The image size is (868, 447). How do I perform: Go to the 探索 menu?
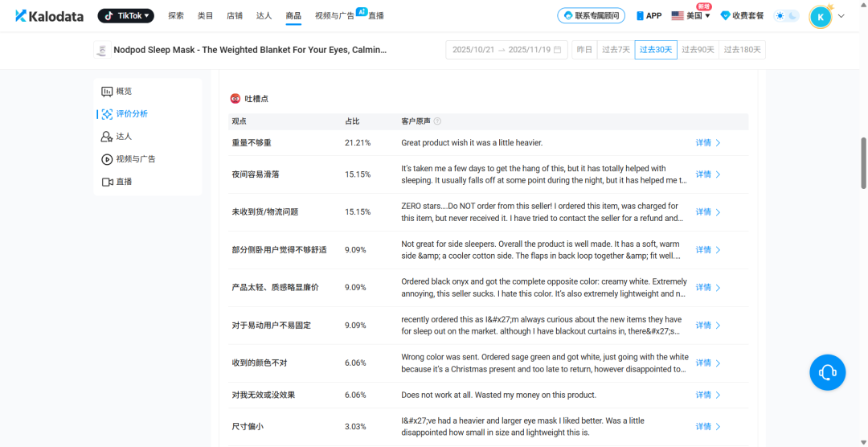pos(176,16)
